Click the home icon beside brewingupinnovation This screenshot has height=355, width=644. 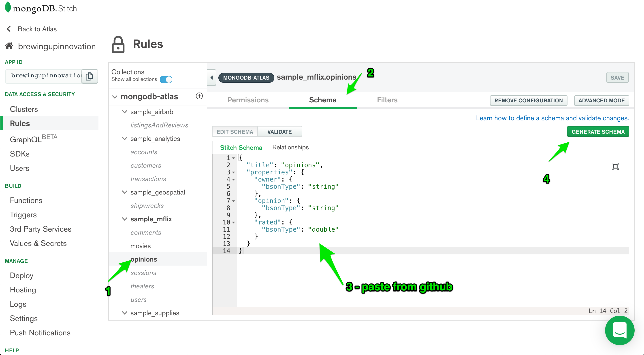pyautogui.click(x=9, y=46)
